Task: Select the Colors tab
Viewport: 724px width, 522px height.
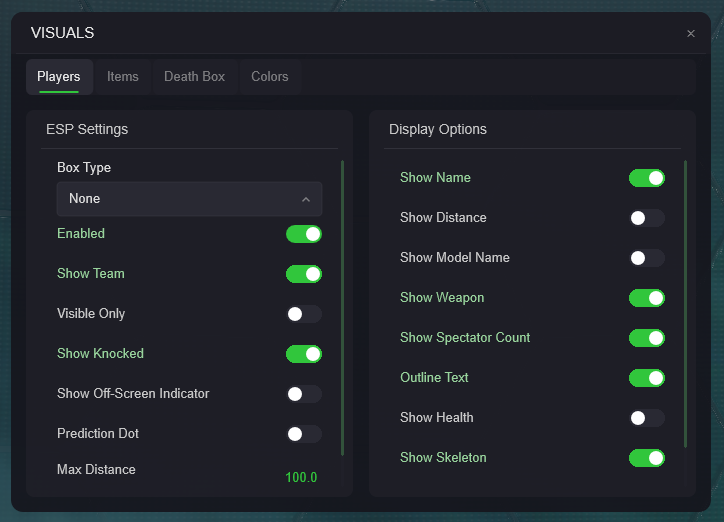Action: [269, 77]
